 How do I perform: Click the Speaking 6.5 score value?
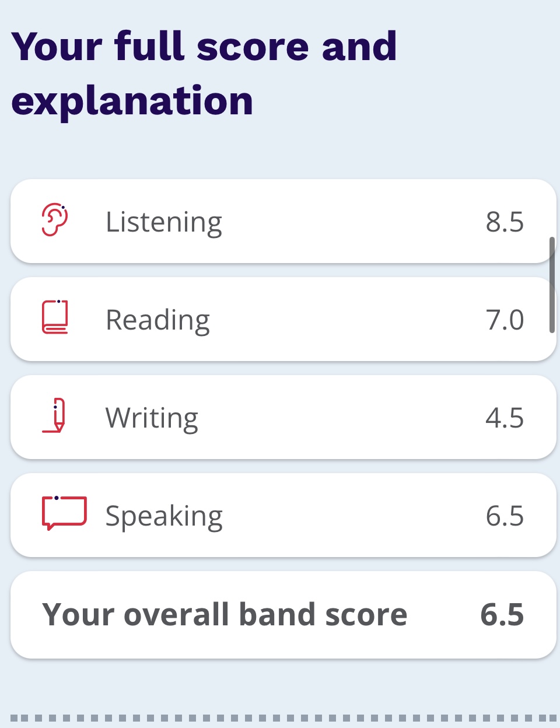(x=505, y=516)
